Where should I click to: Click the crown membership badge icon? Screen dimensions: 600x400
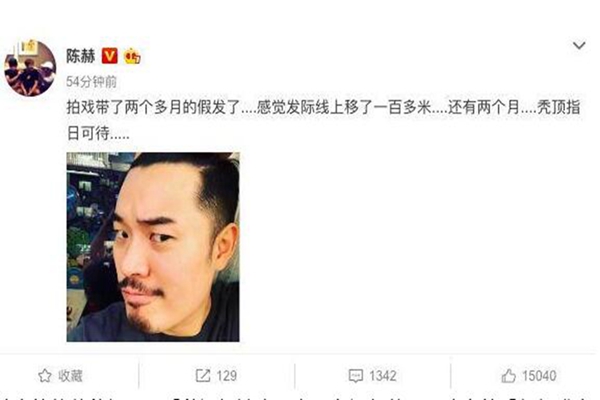click(x=132, y=56)
